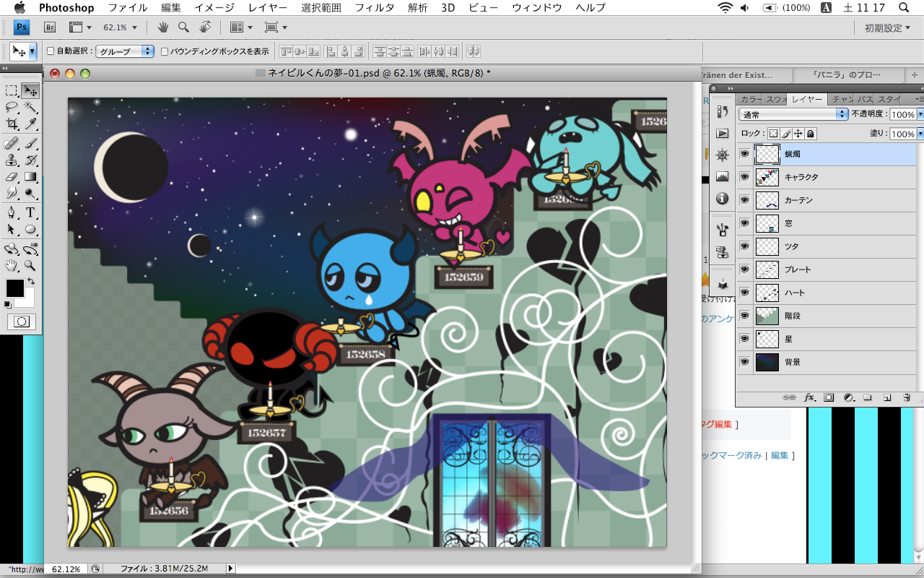
Task: Select the Pen tool
Action: [x=12, y=212]
